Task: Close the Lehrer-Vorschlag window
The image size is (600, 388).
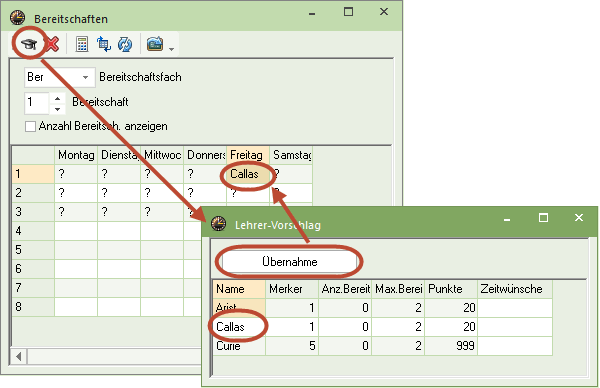Action: coord(579,218)
